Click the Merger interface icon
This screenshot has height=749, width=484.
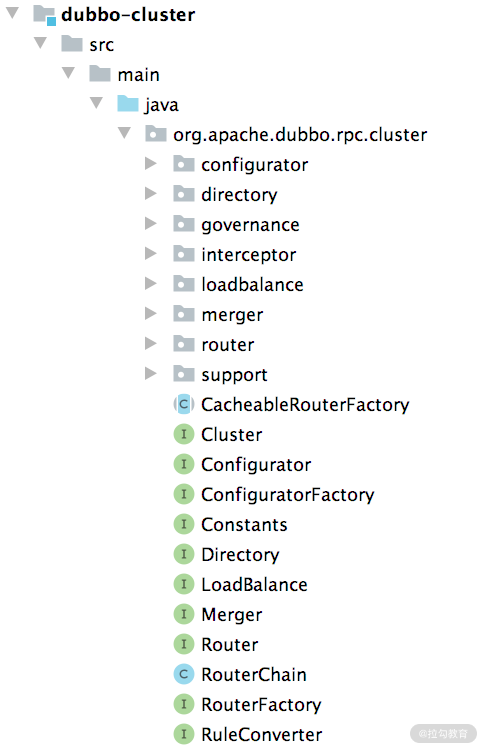pos(183,614)
